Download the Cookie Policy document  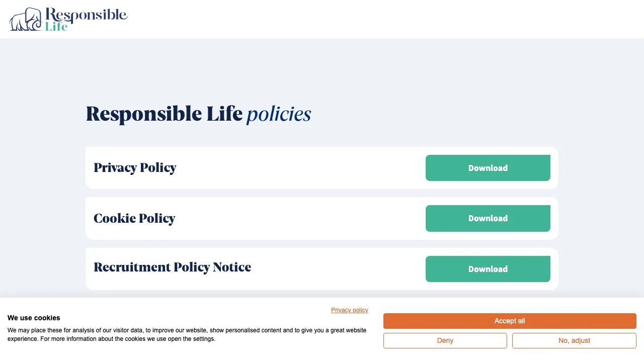click(488, 218)
